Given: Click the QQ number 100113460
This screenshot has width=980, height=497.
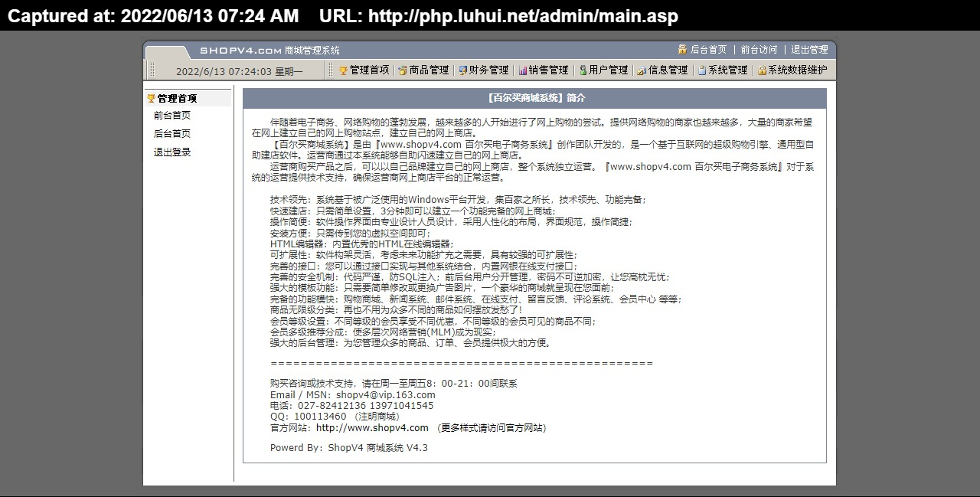Looking at the screenshot, I should click(320, 417).
